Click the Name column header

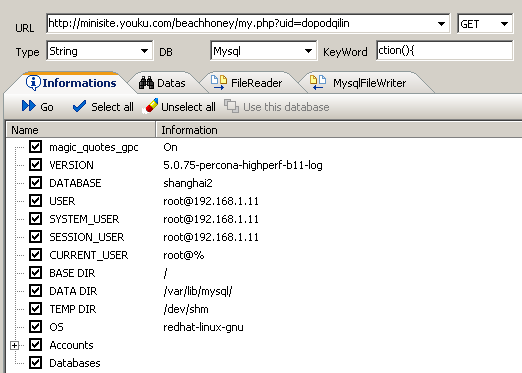[x=81, y=130]
